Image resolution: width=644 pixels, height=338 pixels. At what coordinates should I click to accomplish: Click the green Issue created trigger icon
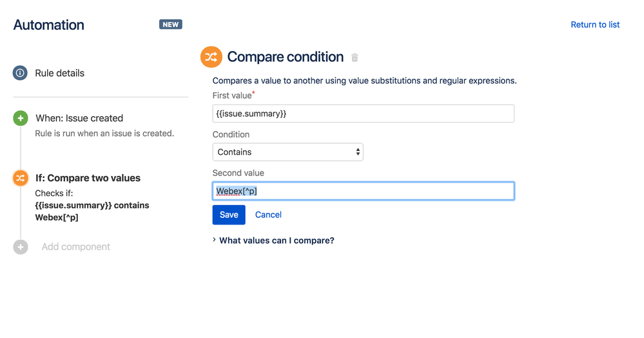tap(21, 119)
